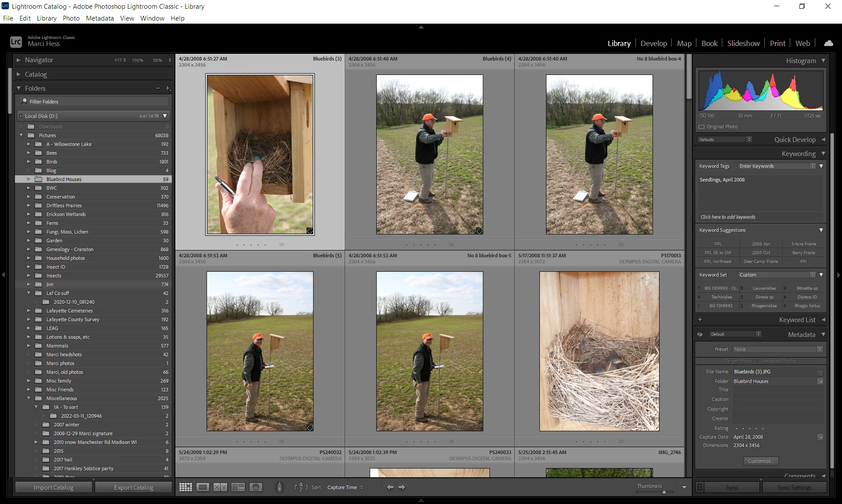Switch to the Develop module
Screen dimensions: 842x504
pyautogui.click(x=653, y=43)
